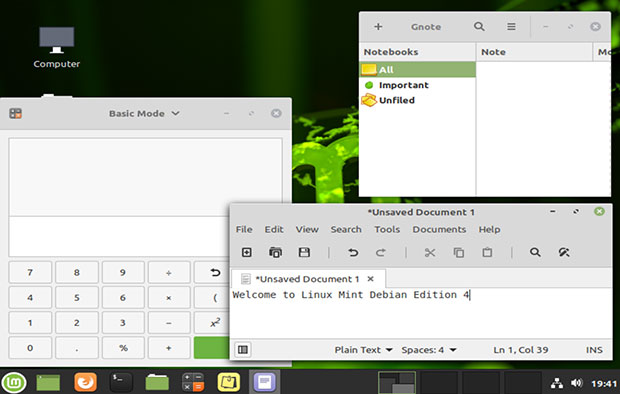Image resolution: width=620 pixels, height=394 pixels.
Task: Click the calculator key 3
Action: 123,323
